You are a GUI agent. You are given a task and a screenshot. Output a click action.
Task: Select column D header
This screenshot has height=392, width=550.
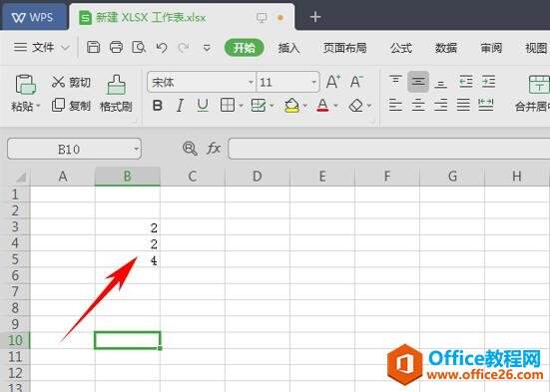pos(258,176)
